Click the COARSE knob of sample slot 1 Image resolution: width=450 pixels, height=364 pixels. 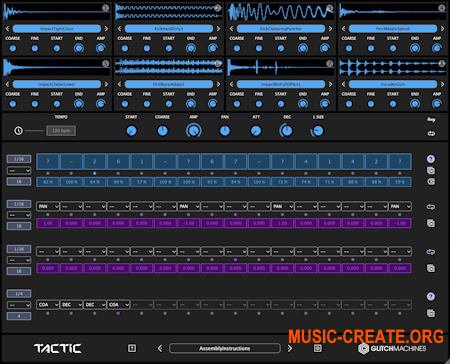click(13, 49)
